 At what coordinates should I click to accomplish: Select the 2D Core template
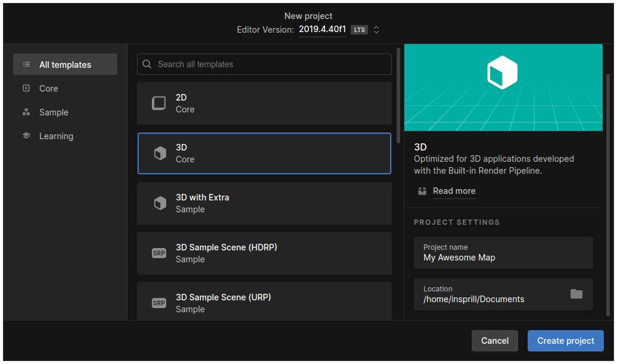(x=264, y=103)
